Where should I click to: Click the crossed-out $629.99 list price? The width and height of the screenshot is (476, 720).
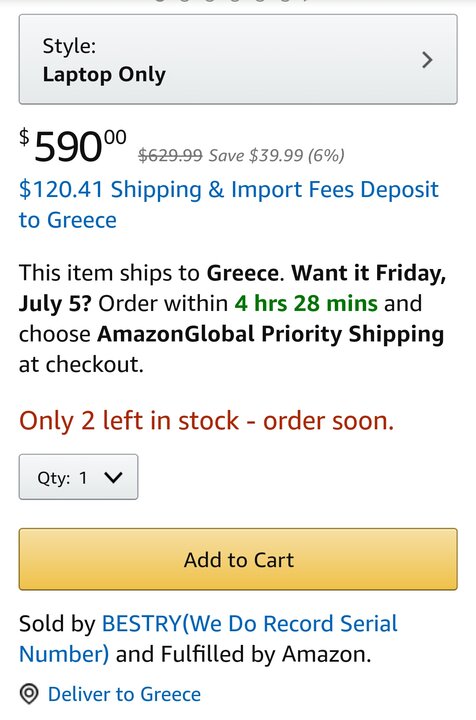pos(170,155)
